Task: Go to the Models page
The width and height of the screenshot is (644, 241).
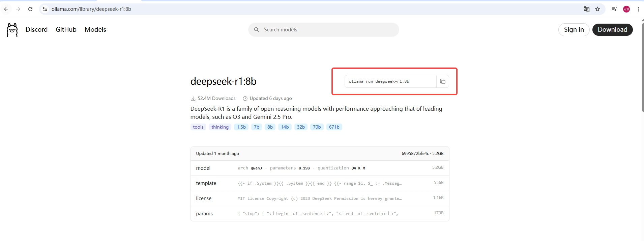Action: pyautogui.click(x=95, y=29)
